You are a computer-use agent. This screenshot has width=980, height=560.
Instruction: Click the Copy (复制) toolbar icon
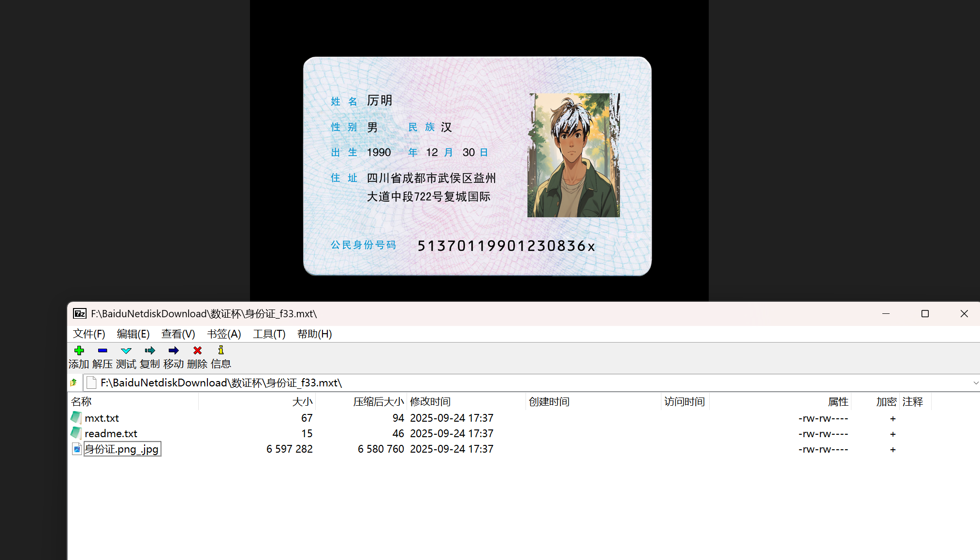point(150,351)
